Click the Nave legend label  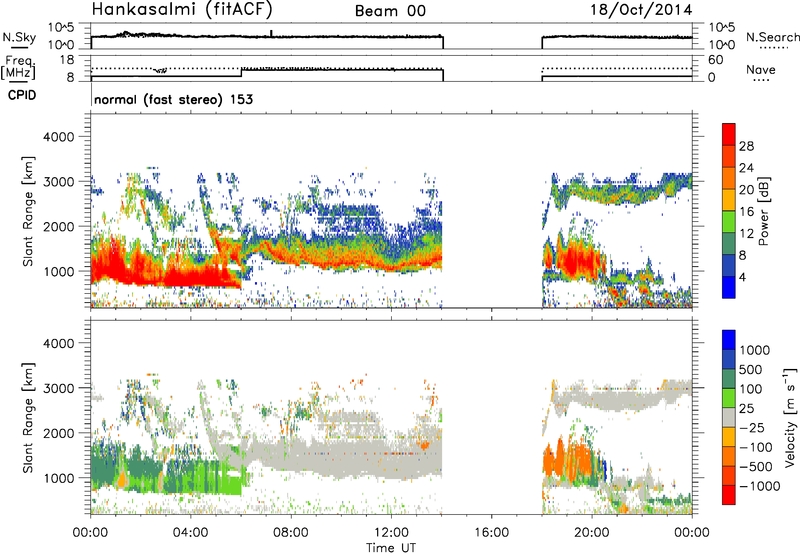pos(761,70)
